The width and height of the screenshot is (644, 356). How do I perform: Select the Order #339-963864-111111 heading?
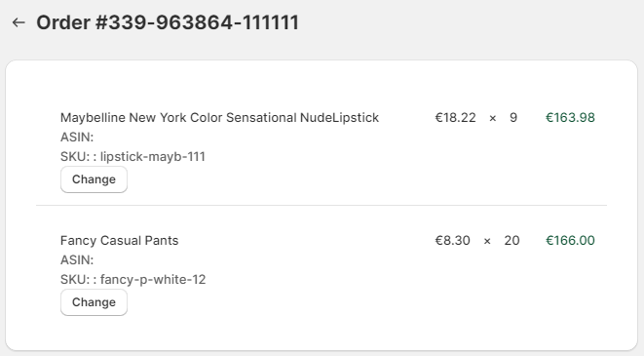click(168, 22)
